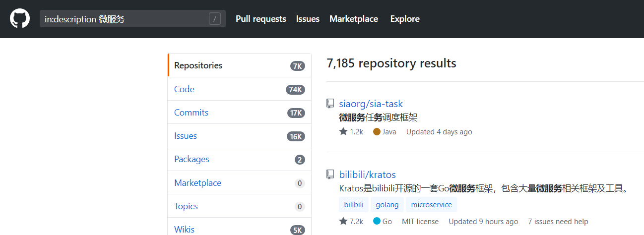This screenshot has width=644, height=235.
Task: Open Pull requests in top navigation
Action: (261, 19)
